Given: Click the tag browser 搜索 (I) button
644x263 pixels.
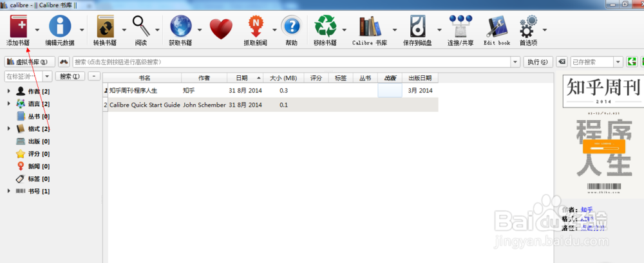Looking at the screenshot, I should coord(70,77).
